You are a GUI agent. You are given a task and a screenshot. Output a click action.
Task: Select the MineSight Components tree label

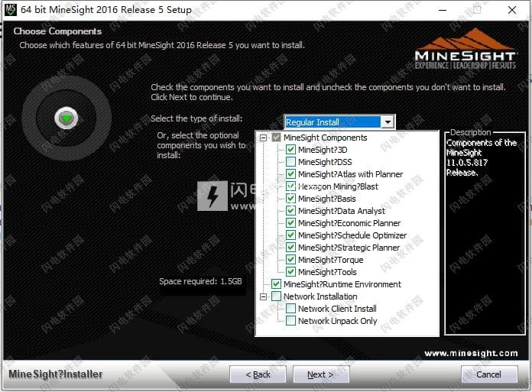[326, 138]
